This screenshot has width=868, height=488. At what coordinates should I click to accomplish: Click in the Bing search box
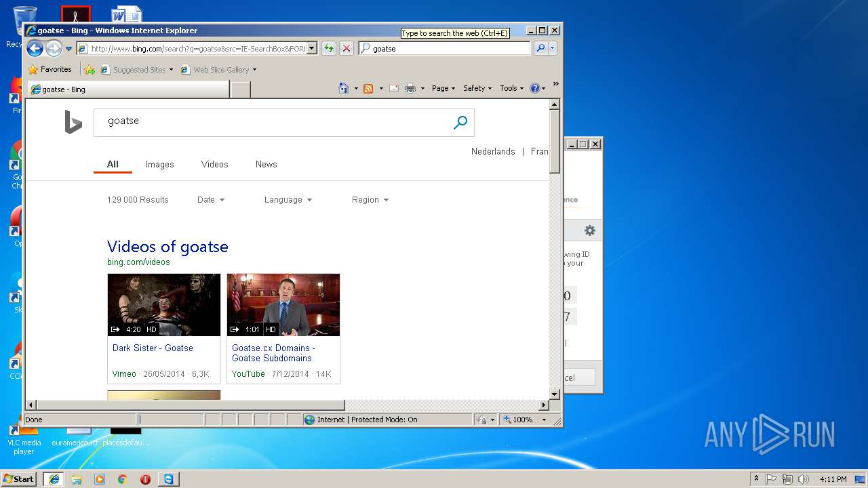[271, 122]
